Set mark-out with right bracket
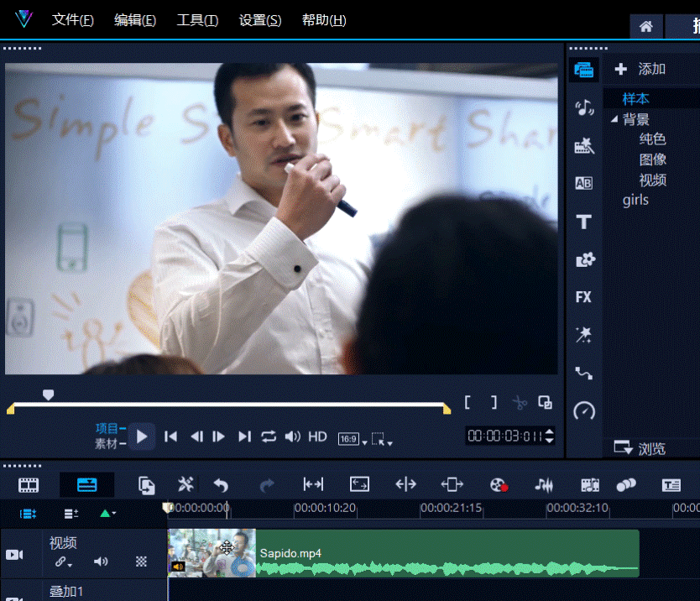 [494, 402]
